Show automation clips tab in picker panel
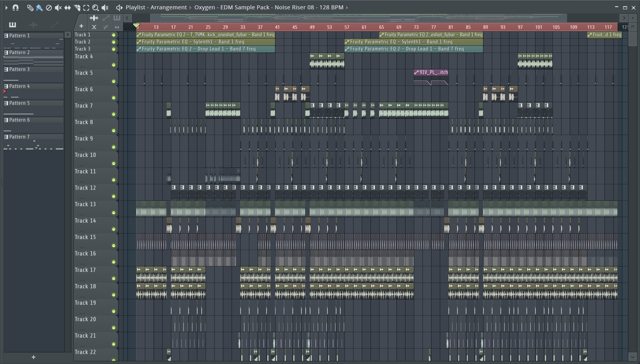Viewport: 640px width, 364px height. point(54,24)
